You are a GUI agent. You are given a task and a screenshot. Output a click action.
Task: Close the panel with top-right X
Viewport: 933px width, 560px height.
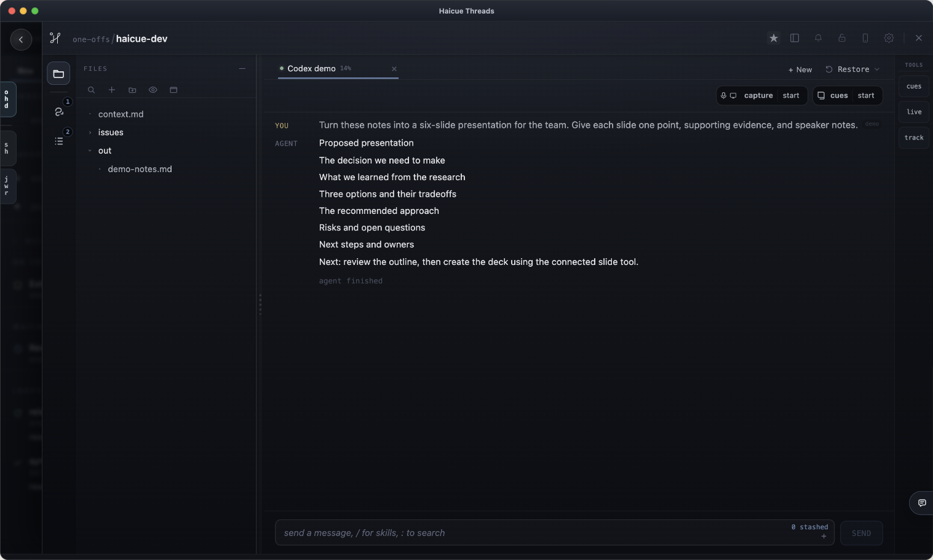(919, 38)
